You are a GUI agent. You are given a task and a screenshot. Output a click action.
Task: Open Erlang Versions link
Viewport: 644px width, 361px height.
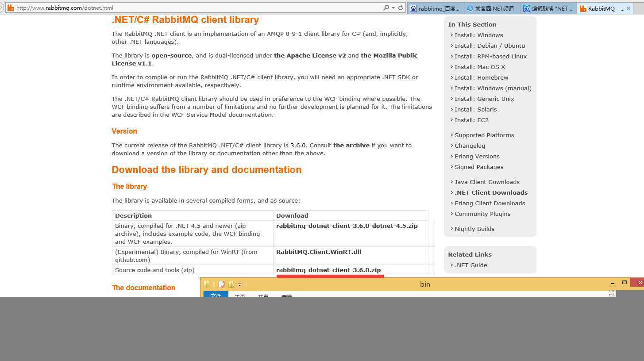pos(477,156)
